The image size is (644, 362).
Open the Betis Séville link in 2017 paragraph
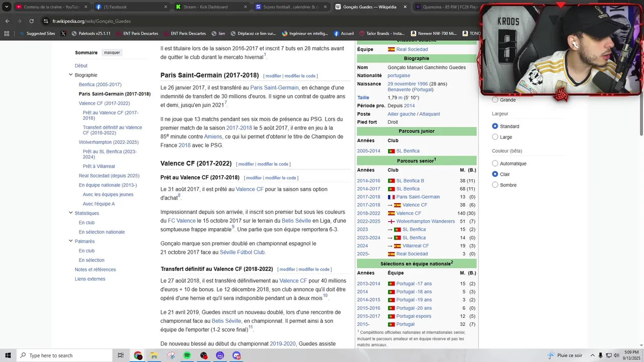click(296, 221)
